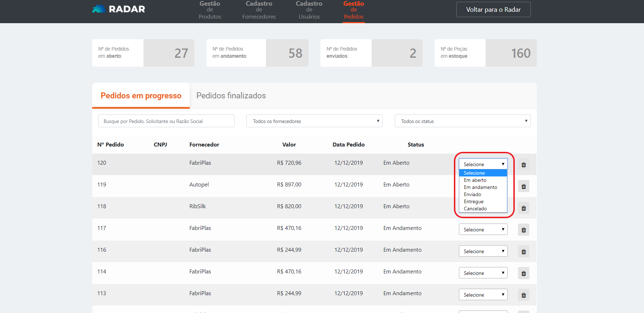This screenshot has width=644, height=313.
Task: Click trash icon for order 114
Action: (523, 273)
